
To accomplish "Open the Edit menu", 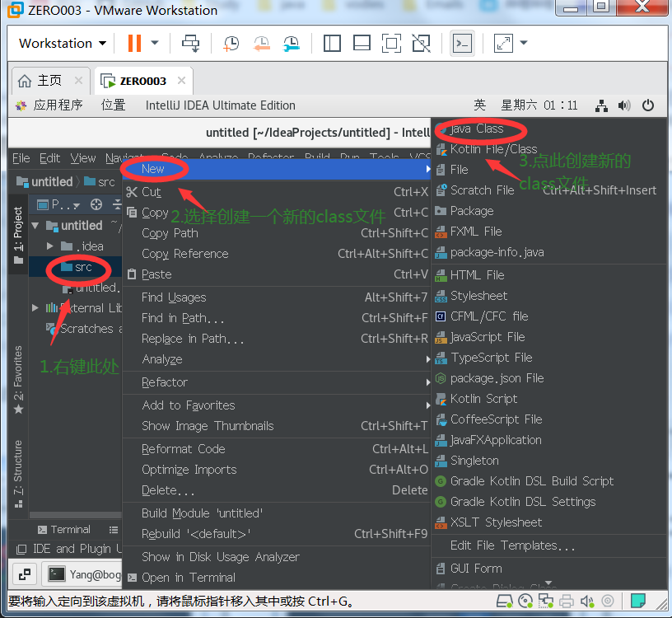I will tap(49, 158).
